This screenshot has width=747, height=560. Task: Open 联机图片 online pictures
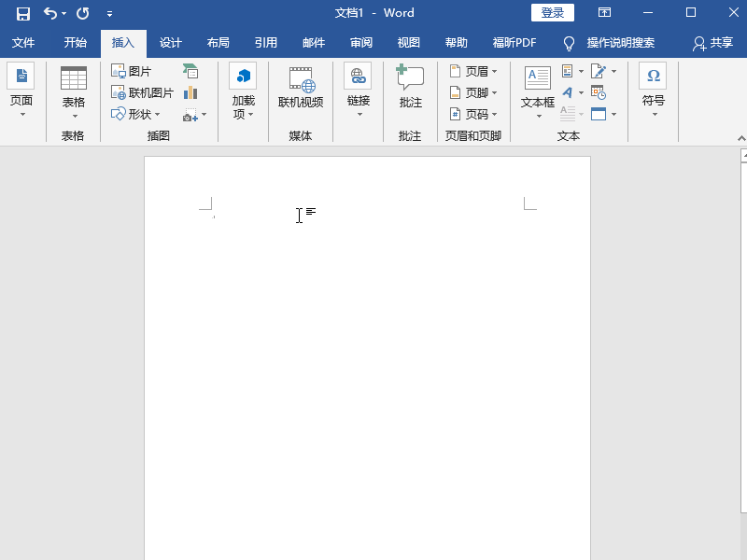pyautogui.click(x=142, y=92)
